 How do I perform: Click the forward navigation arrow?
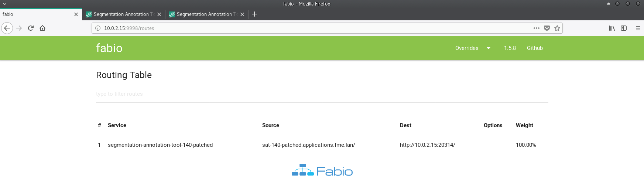point(19,28)
